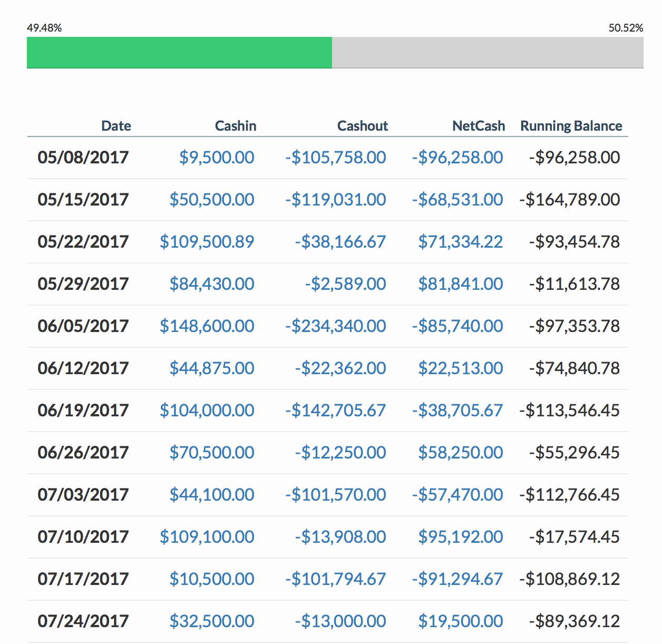The height and width of the screenshot is (644, 662).
Task: Select the 06/19/2017 date row
Action: [327, 411]
